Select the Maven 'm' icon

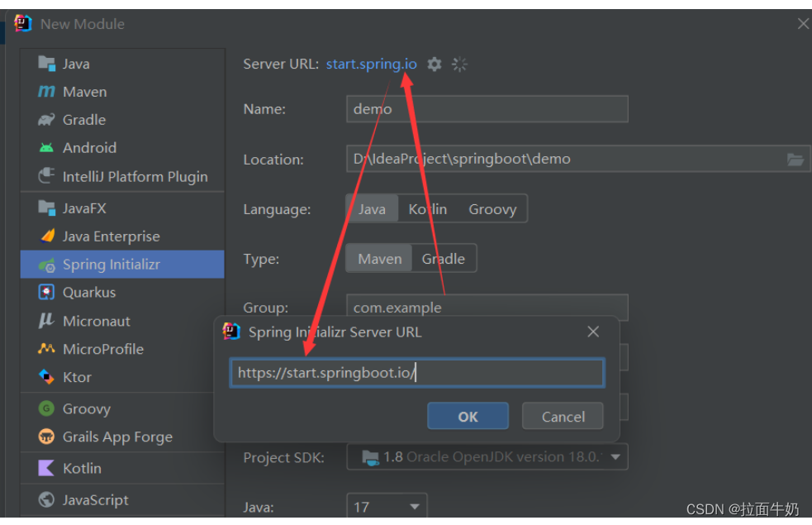pyautogui.click(x=46, y=92)
